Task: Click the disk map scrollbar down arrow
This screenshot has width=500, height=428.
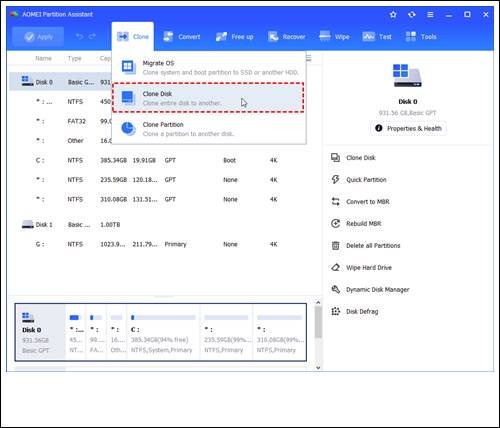Action: tap(318, 368)
